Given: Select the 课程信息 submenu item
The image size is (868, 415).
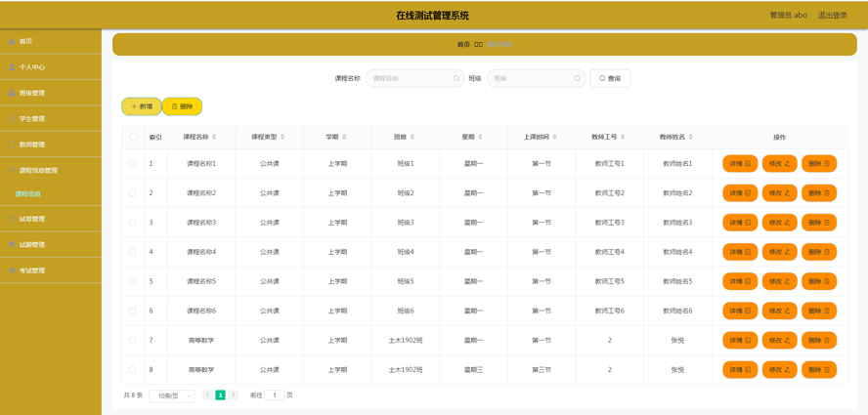Looking at the screenshot, I should coord(28,194).
